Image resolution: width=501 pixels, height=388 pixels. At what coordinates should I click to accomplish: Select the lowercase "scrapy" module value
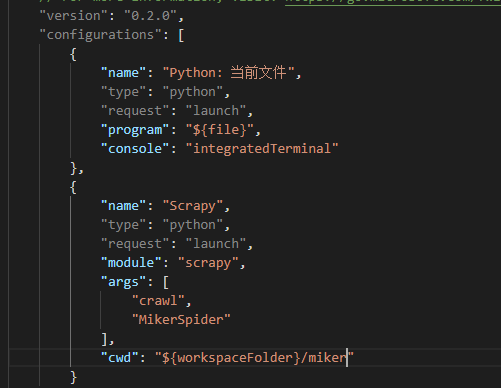click(208, 263)
